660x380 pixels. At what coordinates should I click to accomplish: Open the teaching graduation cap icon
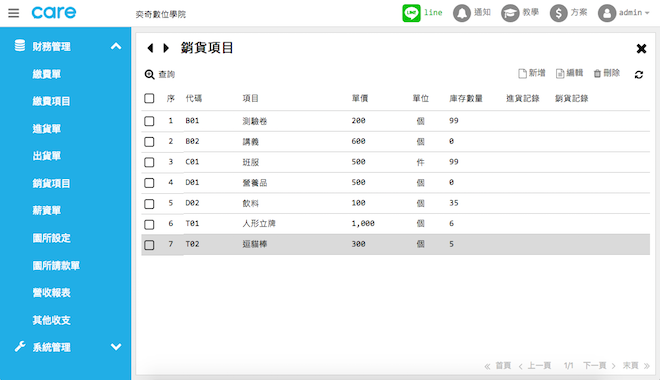click(x=510, y=13)
